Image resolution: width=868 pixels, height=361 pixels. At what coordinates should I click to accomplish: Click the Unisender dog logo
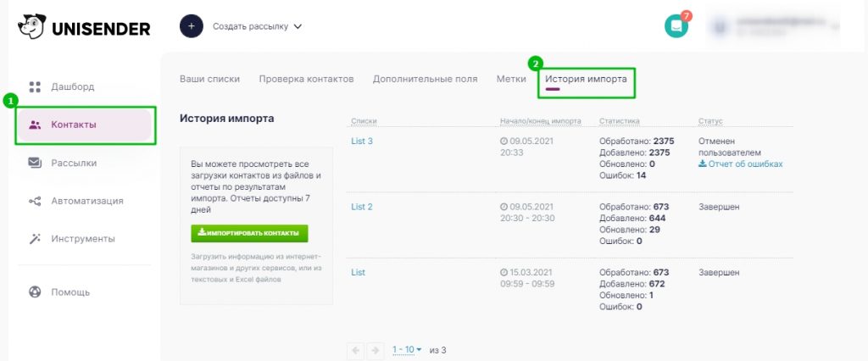(x=32, y=26)
